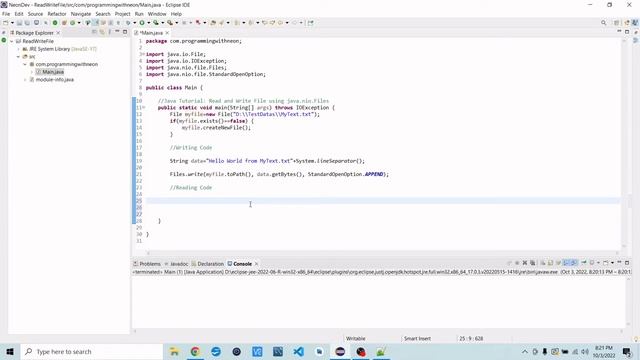Screen dimensions: 640x360
Task: Click into the Windows taskbar search box
Action: coord(91,351)
